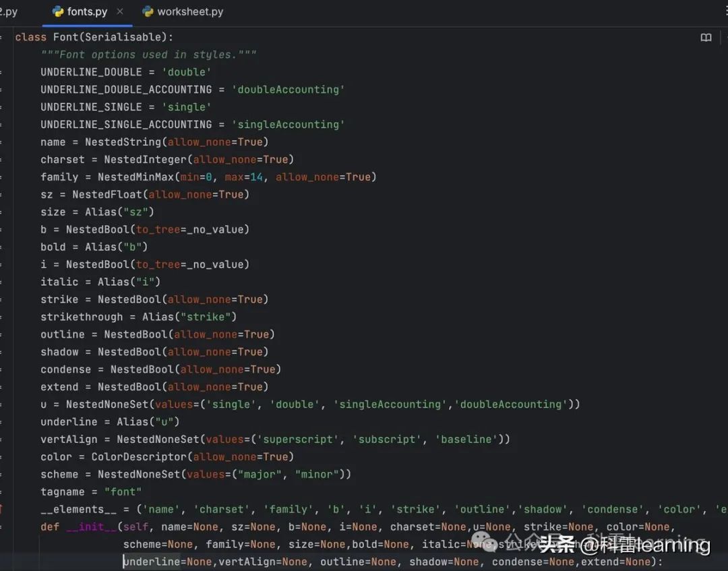Click the 'shadow' attribute name
This screenshot has width=728, height=571.
click(59, 352)
